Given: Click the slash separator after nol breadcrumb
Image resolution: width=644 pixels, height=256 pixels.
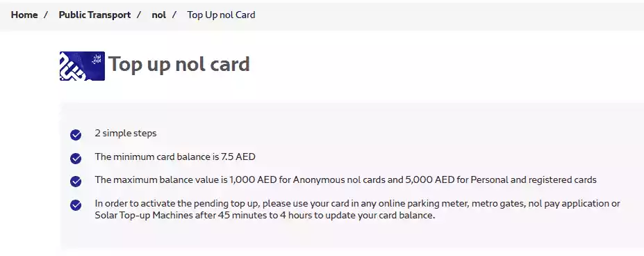Looking at the screenshot, I should coord(174,15).
